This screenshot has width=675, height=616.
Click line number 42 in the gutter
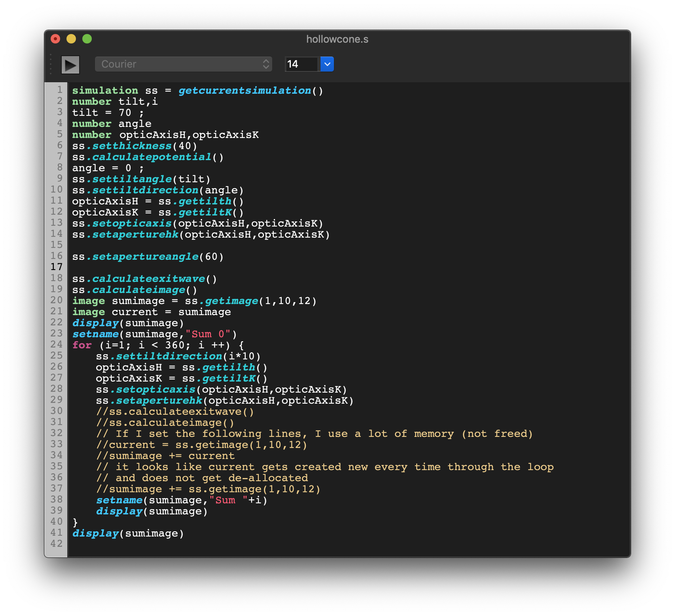click(x=57, y=544)
